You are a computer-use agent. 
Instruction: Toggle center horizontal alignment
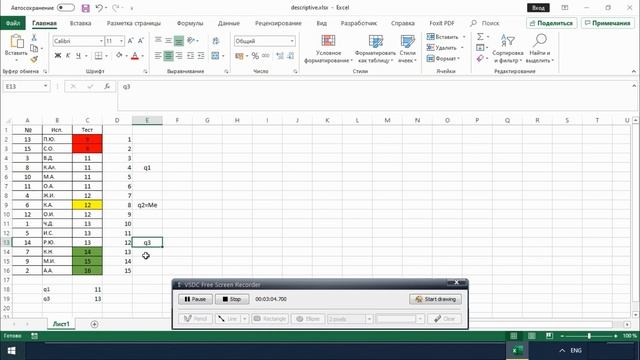tap(168, 56)
